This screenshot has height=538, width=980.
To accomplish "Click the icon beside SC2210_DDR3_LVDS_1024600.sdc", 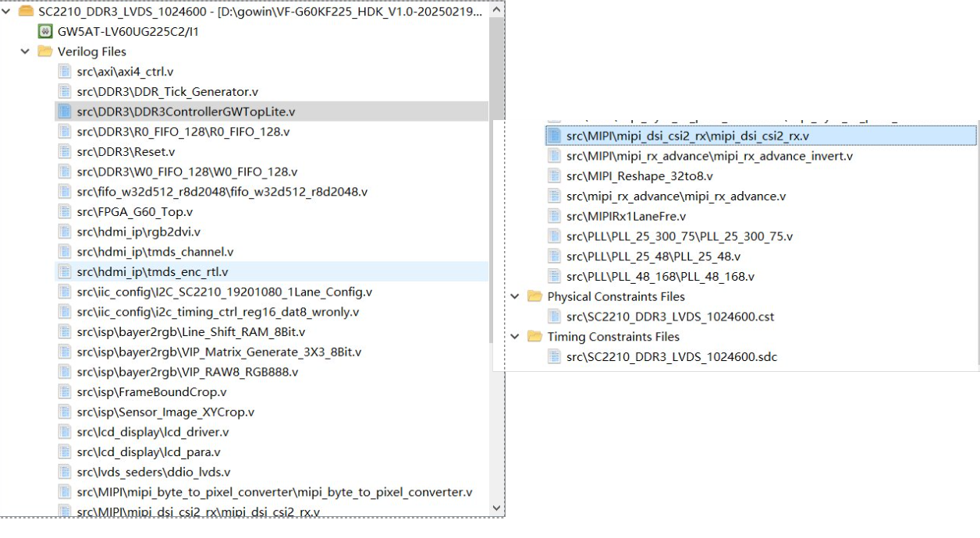I will click(554, 357).
